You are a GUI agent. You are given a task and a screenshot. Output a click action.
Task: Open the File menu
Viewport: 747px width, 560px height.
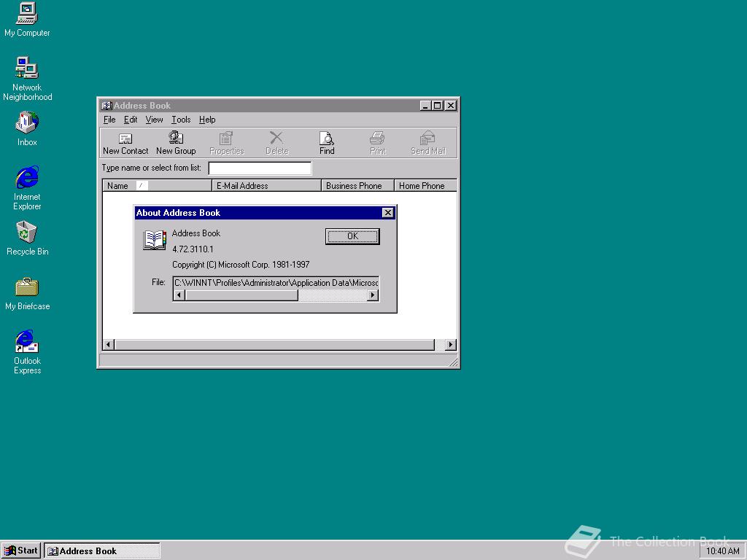pyautogui.click(x=109, y=120)
